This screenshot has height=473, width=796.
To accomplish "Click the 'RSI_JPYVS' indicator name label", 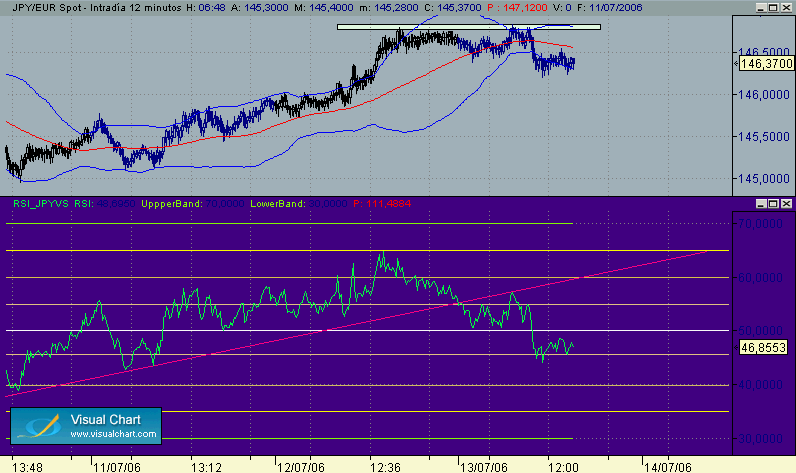I will [41, 204].
